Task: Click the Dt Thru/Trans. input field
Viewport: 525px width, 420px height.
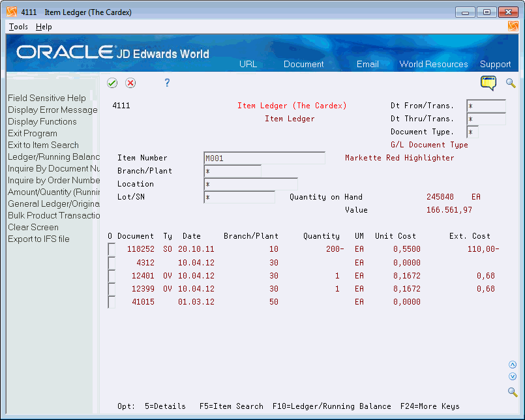Action: [486, 119]
